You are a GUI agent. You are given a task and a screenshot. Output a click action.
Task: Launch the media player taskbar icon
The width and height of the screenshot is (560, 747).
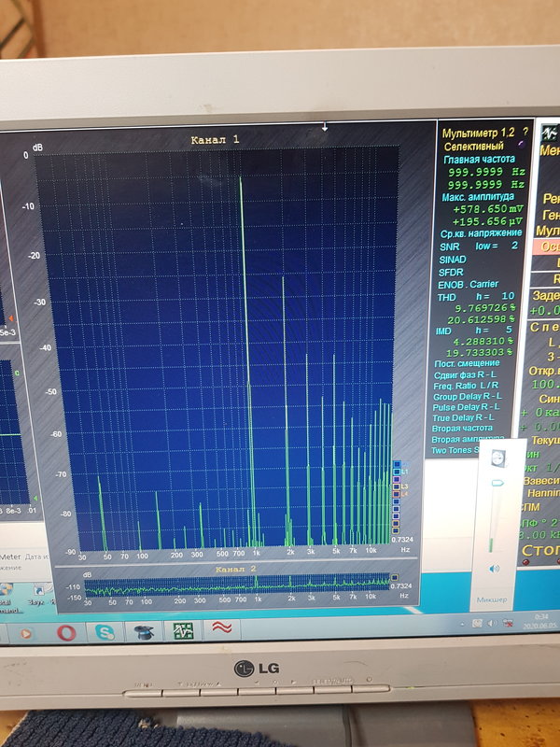(26, 634)
